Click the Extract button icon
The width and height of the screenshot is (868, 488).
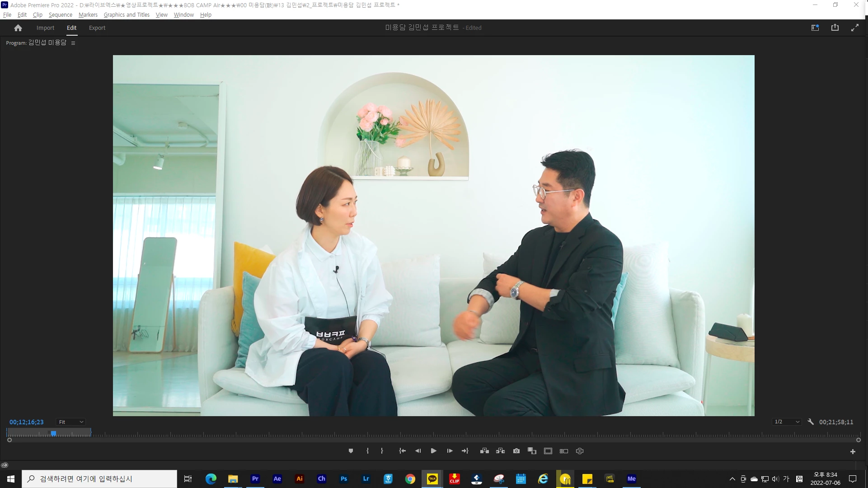click(500, 451)
